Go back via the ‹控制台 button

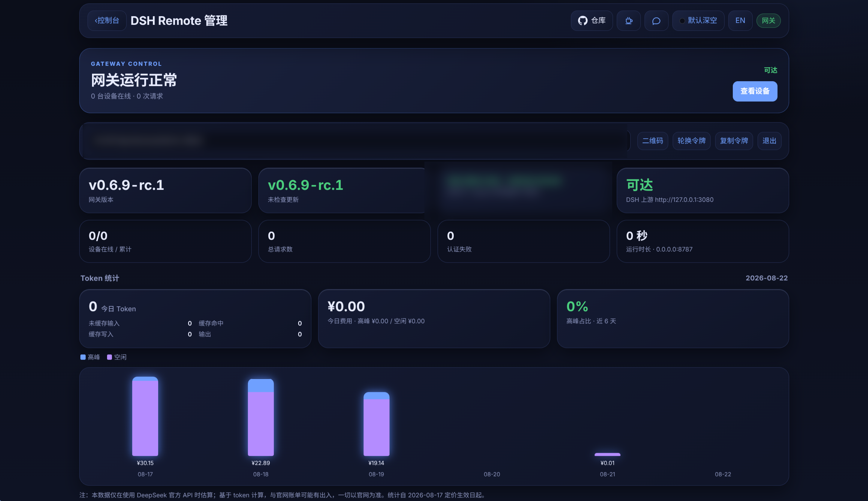click(107, 21)
